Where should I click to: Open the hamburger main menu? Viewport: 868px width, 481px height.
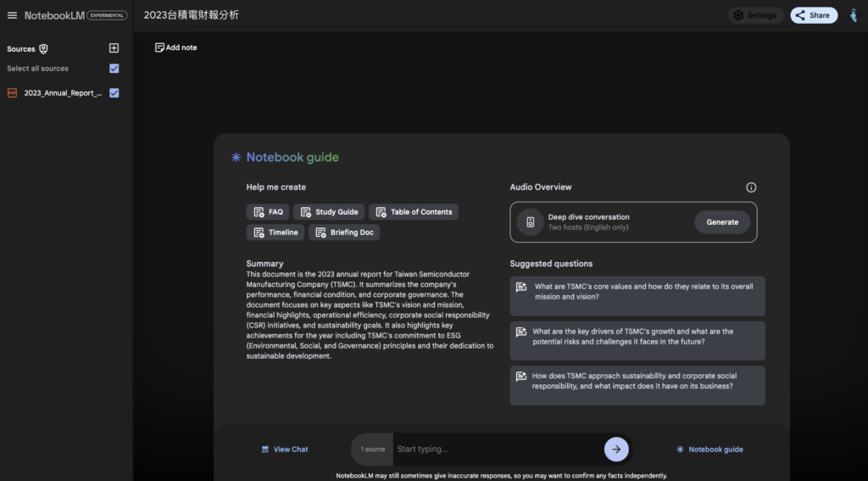(x=12, y=15)
